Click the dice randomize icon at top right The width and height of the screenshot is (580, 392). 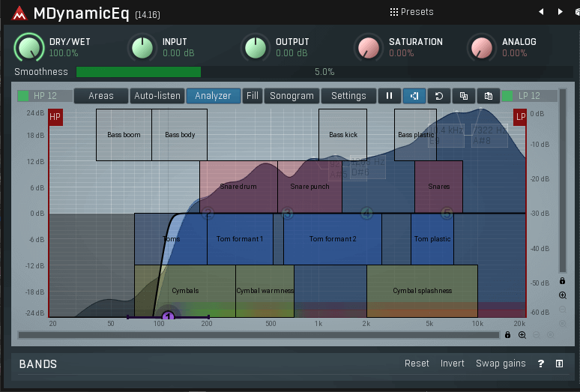(x=578, y=12)
